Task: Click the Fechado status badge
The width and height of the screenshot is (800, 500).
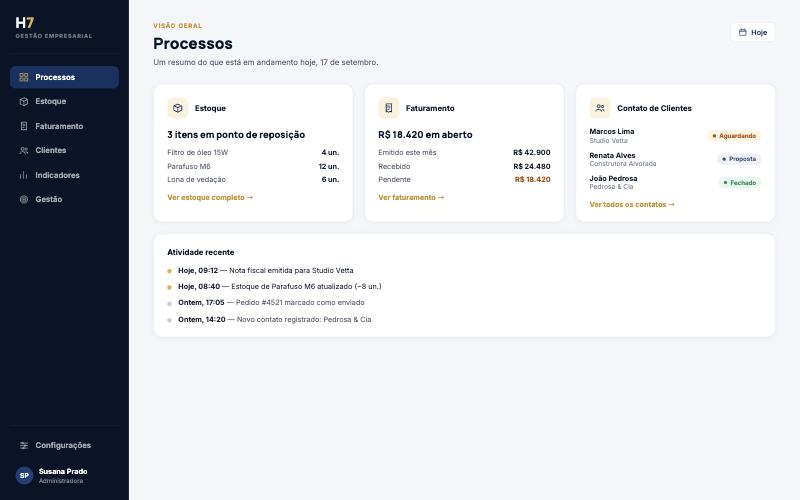Action: click(x=739, y=183)
